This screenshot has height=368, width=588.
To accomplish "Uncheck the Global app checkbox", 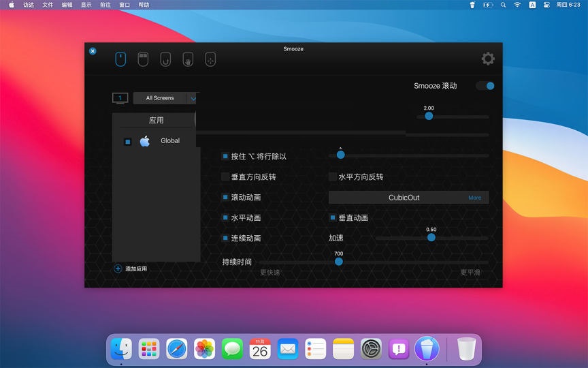I will pos(127,142).
